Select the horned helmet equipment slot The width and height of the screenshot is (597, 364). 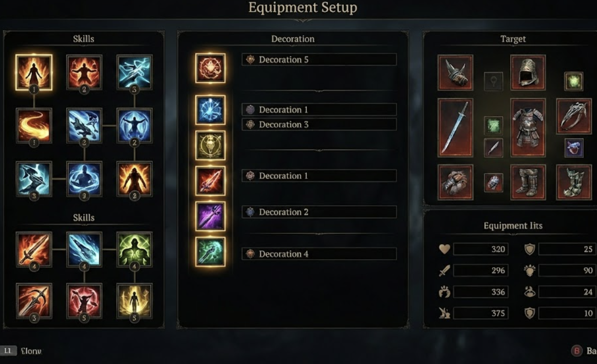coord(455,72)
